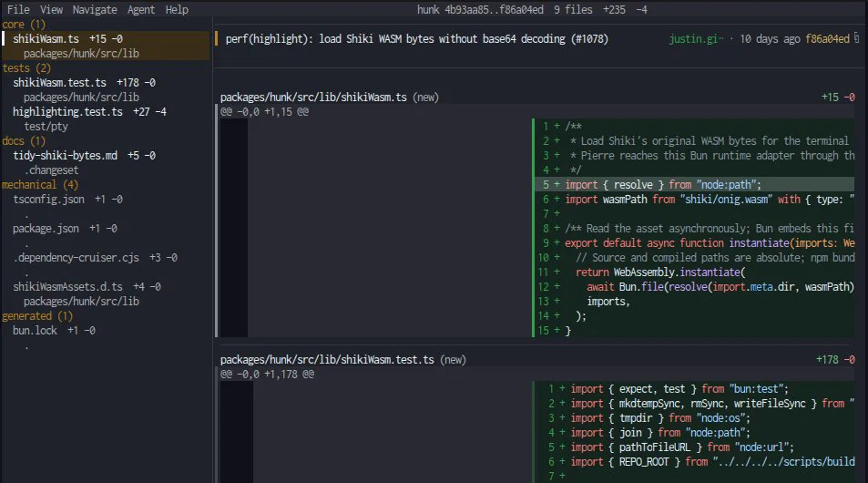Open the Help menu
Viewport: 868px width, 483px height.
click(177, 9)
